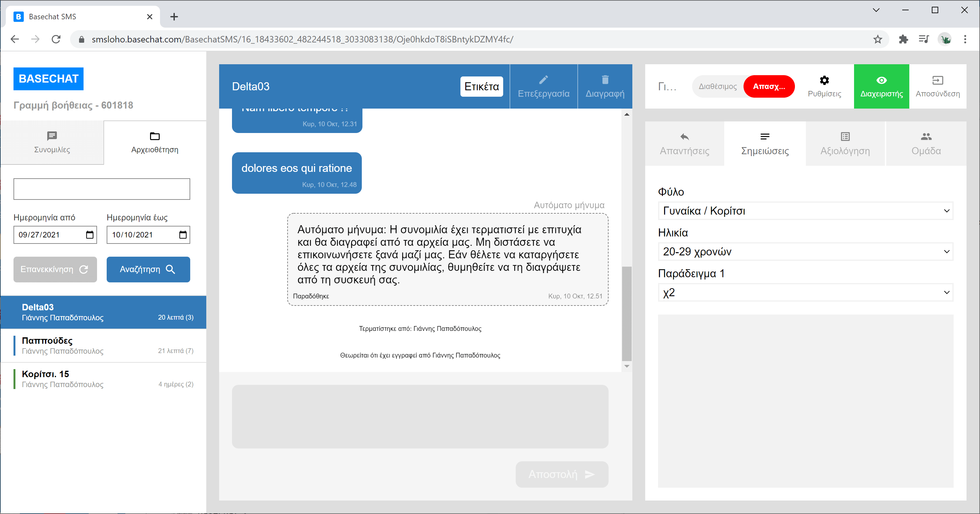980x514 pixels.
Task: Open the Παράδειγμα 1 dropdown
Action: [806, 293]
